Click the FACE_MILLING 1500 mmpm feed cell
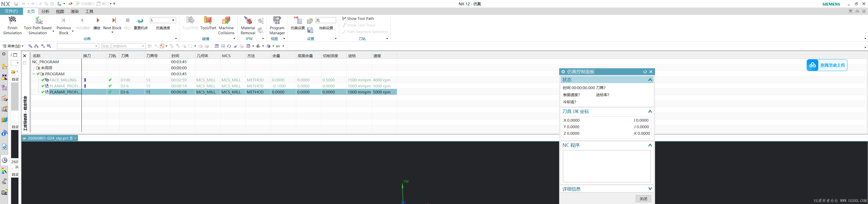Screen dimensions: 868x204 (x=359, y=80)
